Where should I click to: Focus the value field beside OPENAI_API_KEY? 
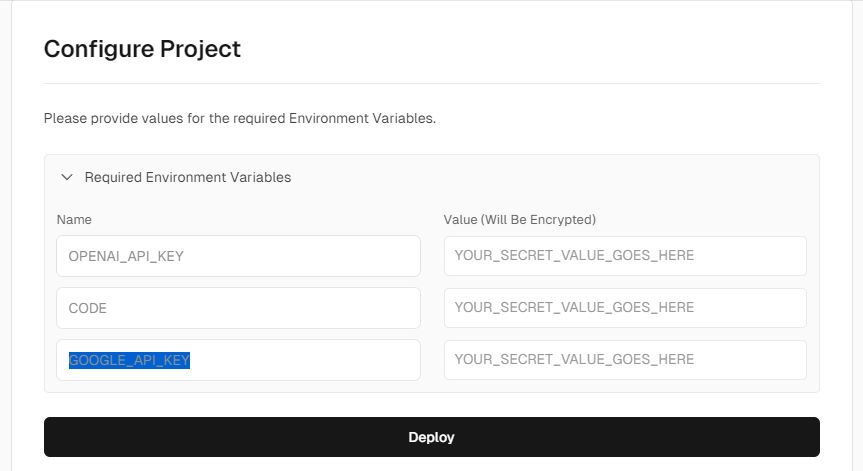(625, 256)
